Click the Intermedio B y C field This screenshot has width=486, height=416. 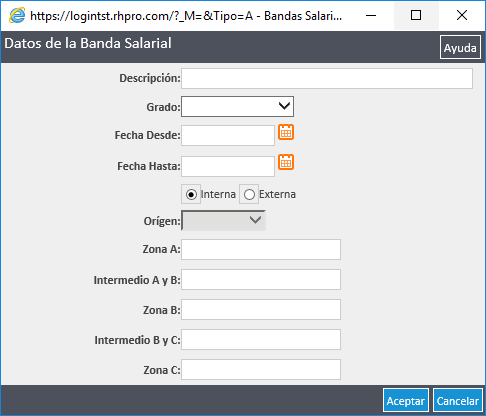(x=261, y=340)
